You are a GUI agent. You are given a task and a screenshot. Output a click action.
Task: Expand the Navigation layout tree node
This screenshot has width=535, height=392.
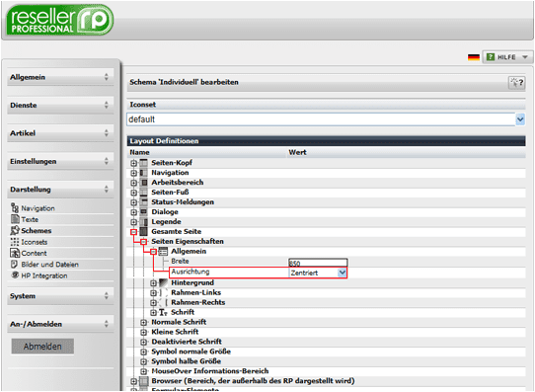click(x=134, y=174)
